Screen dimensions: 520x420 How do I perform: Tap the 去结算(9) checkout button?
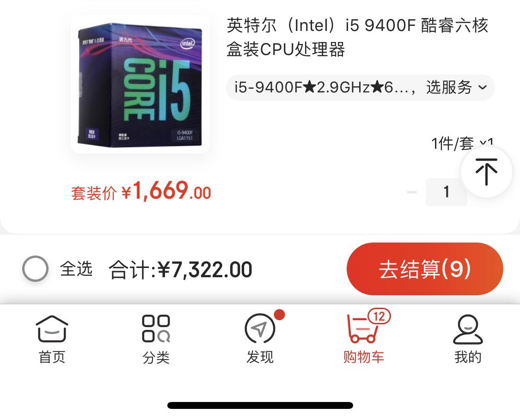tap(425, 269)
